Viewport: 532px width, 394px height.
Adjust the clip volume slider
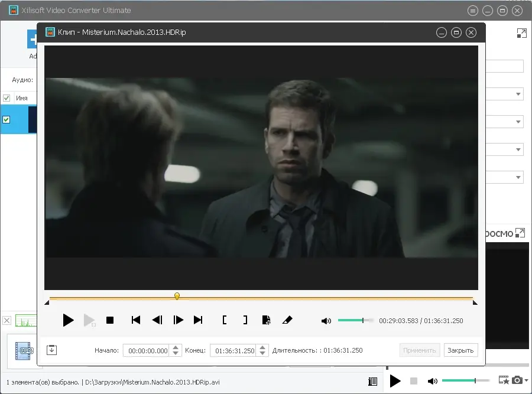(356, 320)
